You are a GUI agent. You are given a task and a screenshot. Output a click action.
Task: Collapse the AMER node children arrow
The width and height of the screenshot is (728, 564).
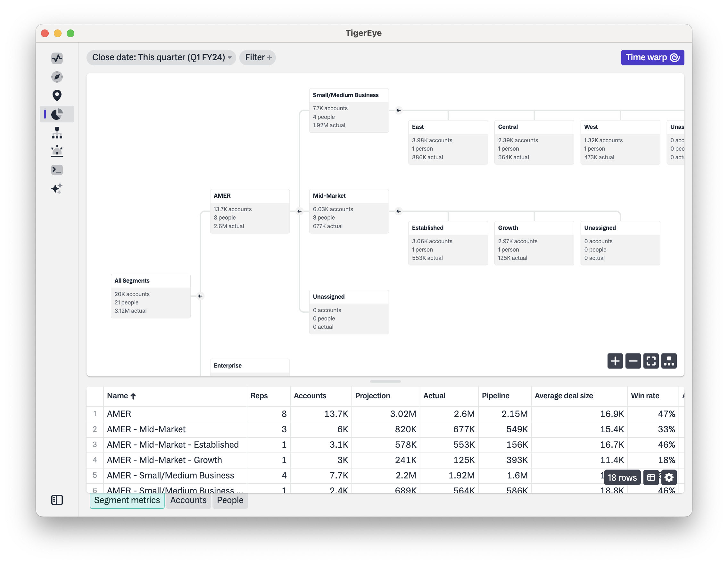pos(299,211)
